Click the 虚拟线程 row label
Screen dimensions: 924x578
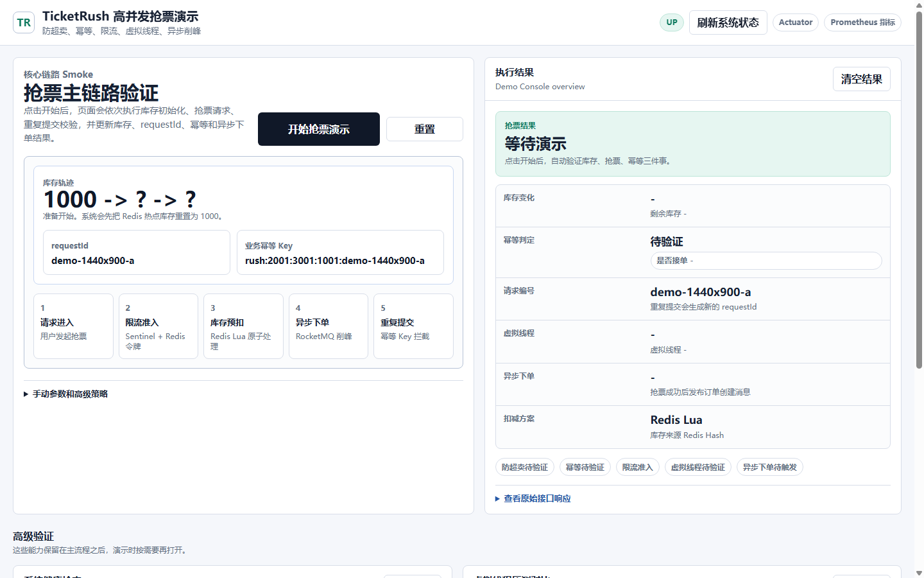pyautogui.click(x=519, y=333)
